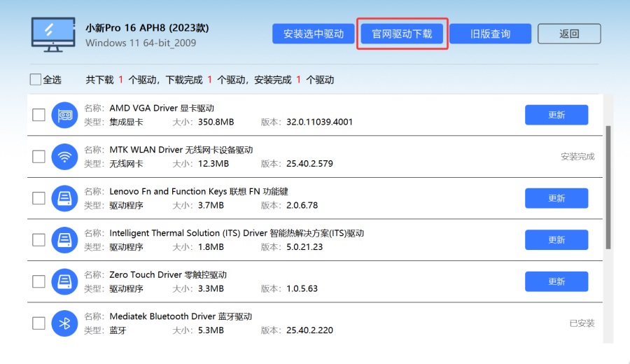Check the Mediatek Bluetooth Driver checkbox
This screenshot has width=630, height=364.
pos(38,323)
